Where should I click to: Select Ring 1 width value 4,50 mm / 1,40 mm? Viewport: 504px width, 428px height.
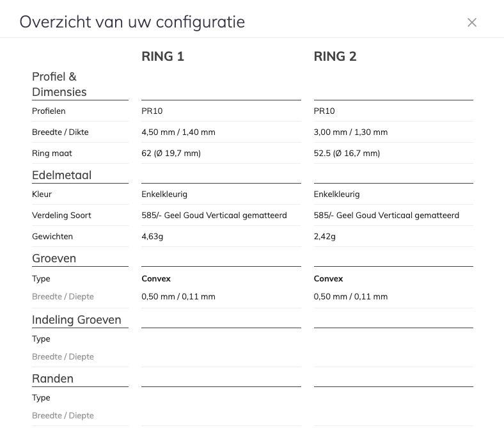click(x=178, y=132)
